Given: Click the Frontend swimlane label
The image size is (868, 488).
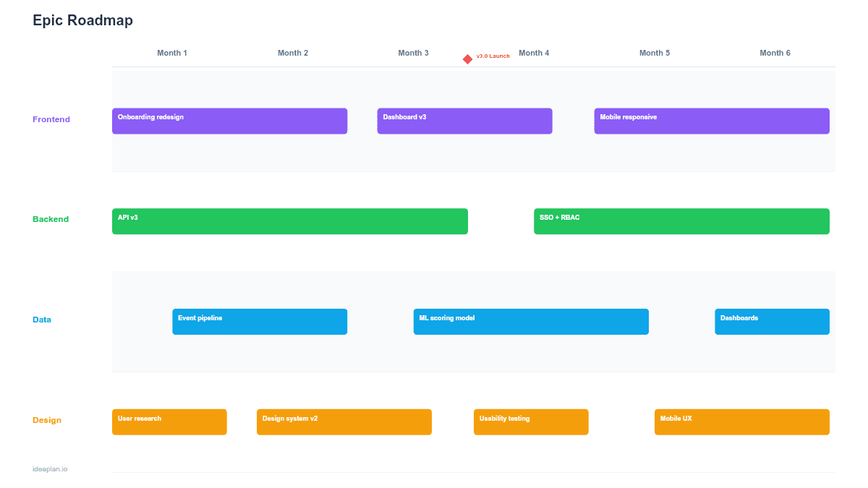Looking at the screenshot, I should click(51, 119).
